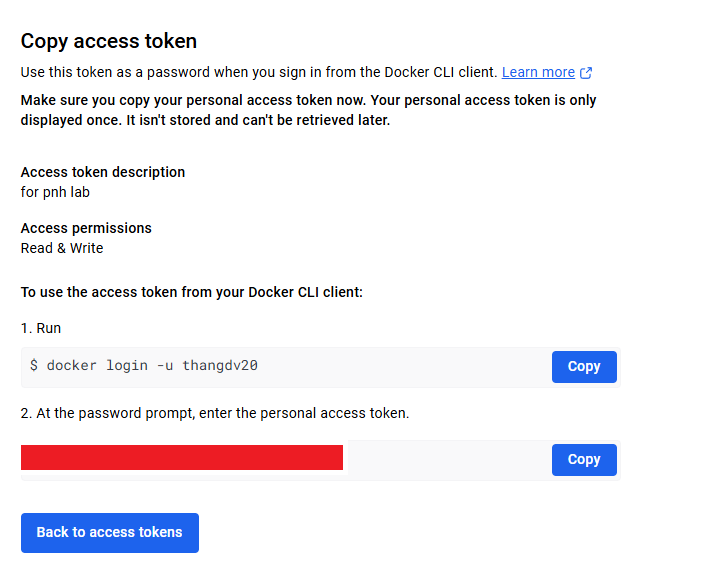Screen dimensions: 716x572
Task: Click the Access token description label
Action: tap(103, 172)
